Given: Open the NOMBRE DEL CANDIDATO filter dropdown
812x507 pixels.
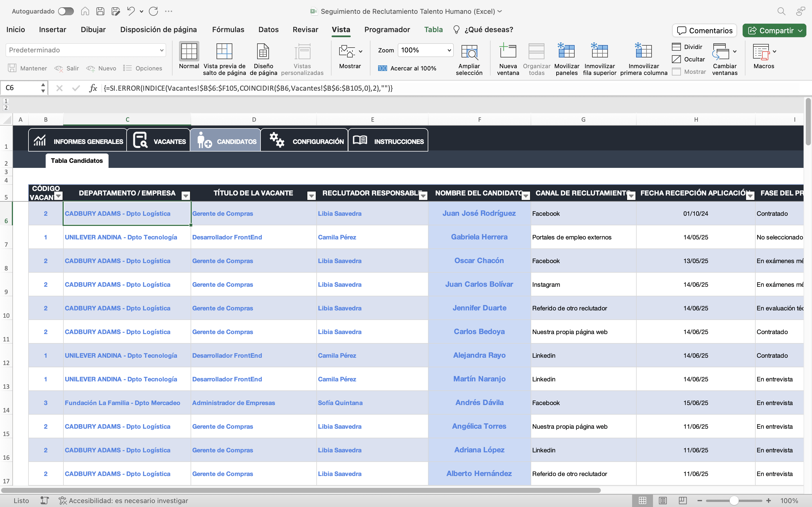Looking at the screenshot, I should click(x=526, y=196).
